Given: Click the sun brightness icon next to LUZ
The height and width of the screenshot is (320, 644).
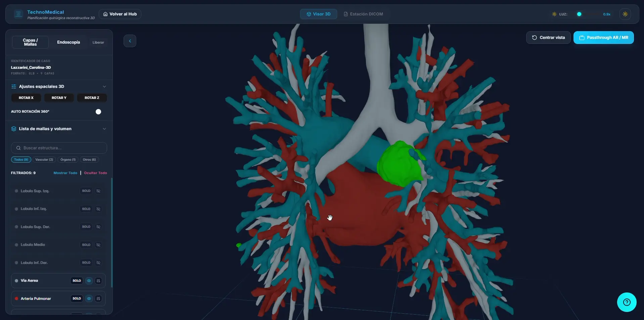Looking at the screenshot, I should (x=554, y=14).
